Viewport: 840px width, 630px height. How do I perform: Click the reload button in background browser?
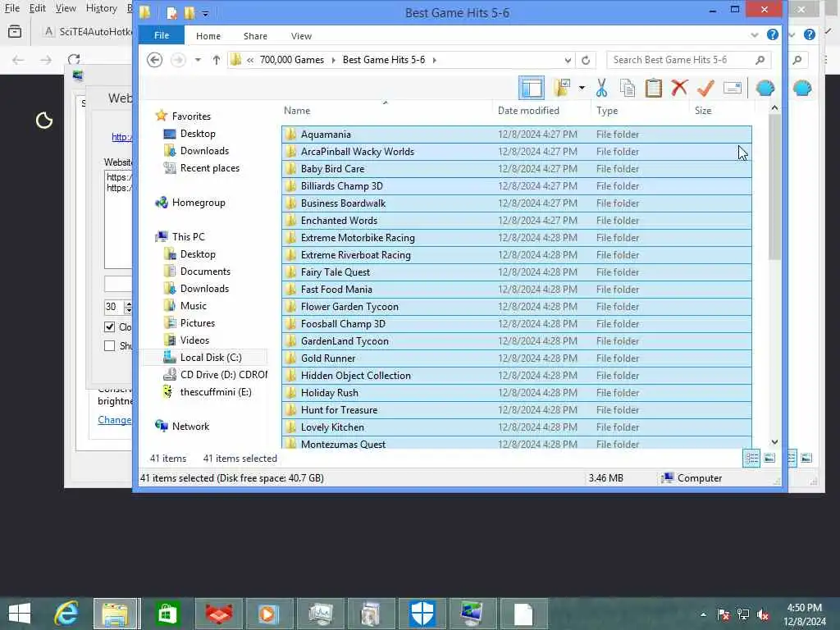pos(74,59)
